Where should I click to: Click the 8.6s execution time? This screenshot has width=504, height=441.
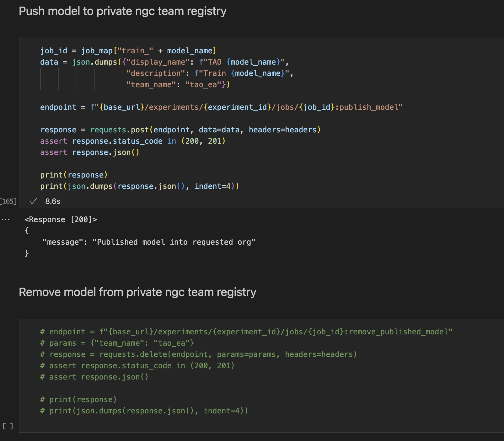pyautogui.click(x=53, y=201)
